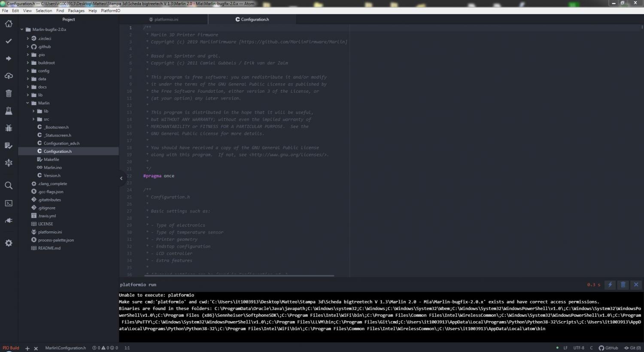The image size is (644, 352).
Task: Open Version.h file
Action: pos(52,176)
